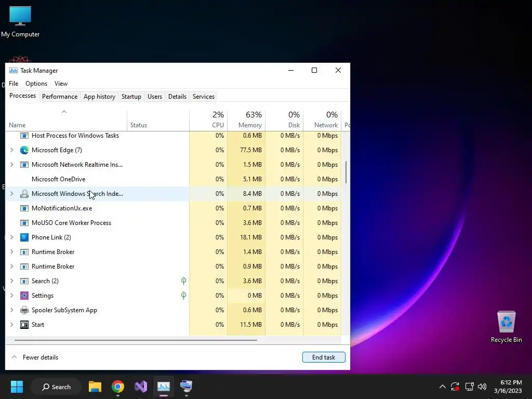Switch to the Performance tab
Viewport: 532px width, 399px height.
(60, 97)
